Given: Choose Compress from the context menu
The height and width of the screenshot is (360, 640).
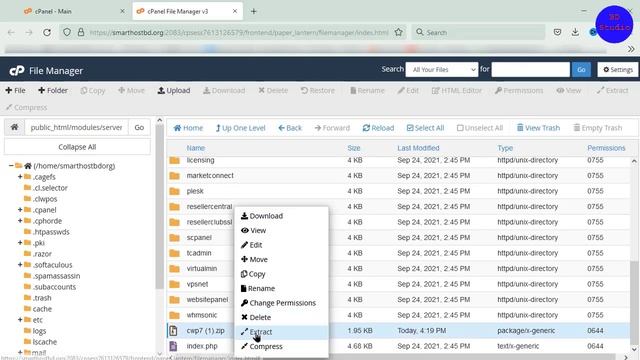Looking at the screenshot, I should coord(281,347).
